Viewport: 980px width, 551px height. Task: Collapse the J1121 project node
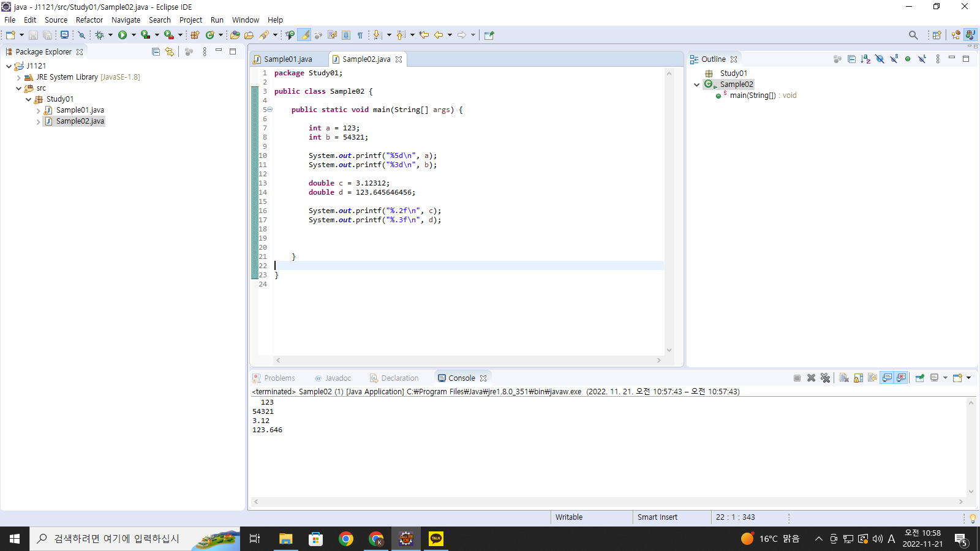[9, 66]
